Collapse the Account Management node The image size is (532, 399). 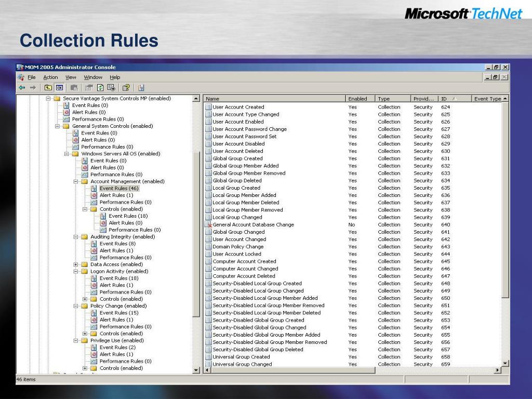[76, 181]
